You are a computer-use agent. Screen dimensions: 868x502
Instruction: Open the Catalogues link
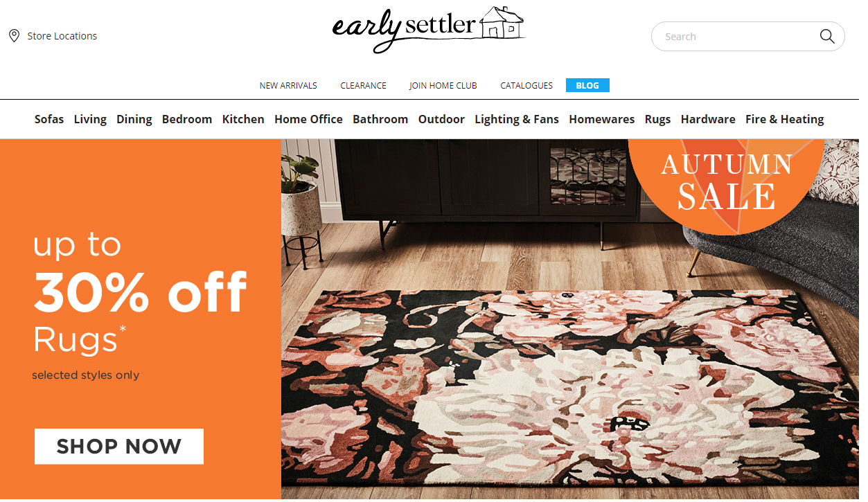526,86
